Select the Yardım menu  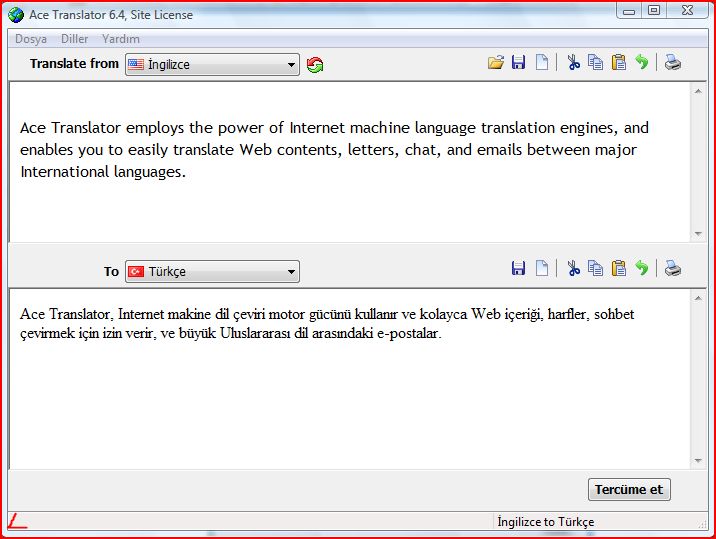[x=121, y=39]
